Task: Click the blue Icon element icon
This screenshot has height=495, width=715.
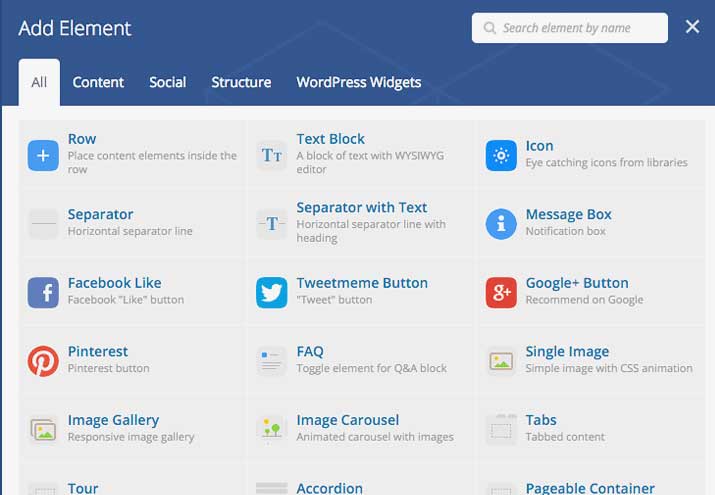Action: [x=501, y=155]
